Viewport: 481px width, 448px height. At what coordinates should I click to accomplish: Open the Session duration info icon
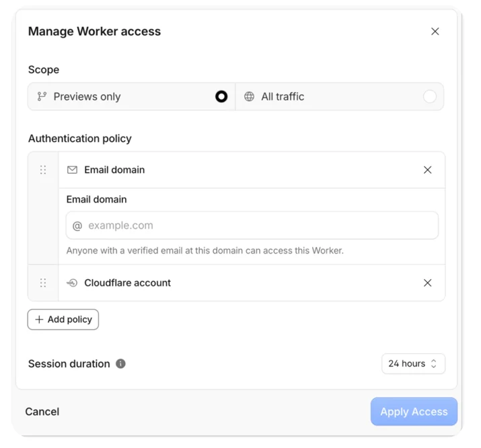120,364
